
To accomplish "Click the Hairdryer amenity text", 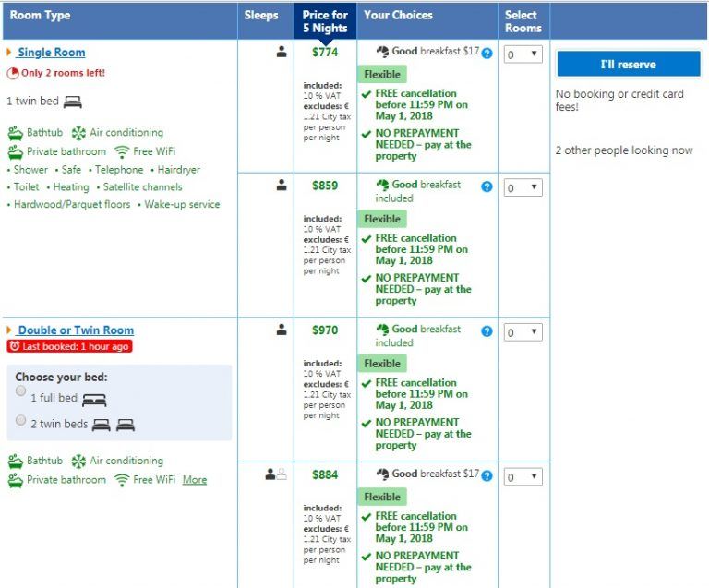I will coord(178,170).
